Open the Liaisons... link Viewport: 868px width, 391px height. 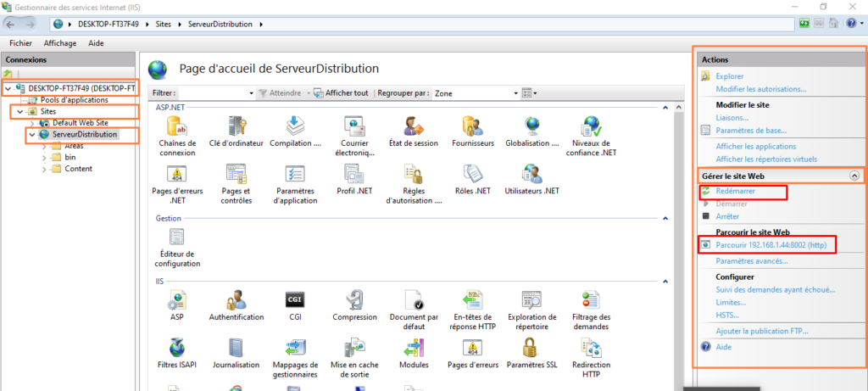[x=732, y=117]
